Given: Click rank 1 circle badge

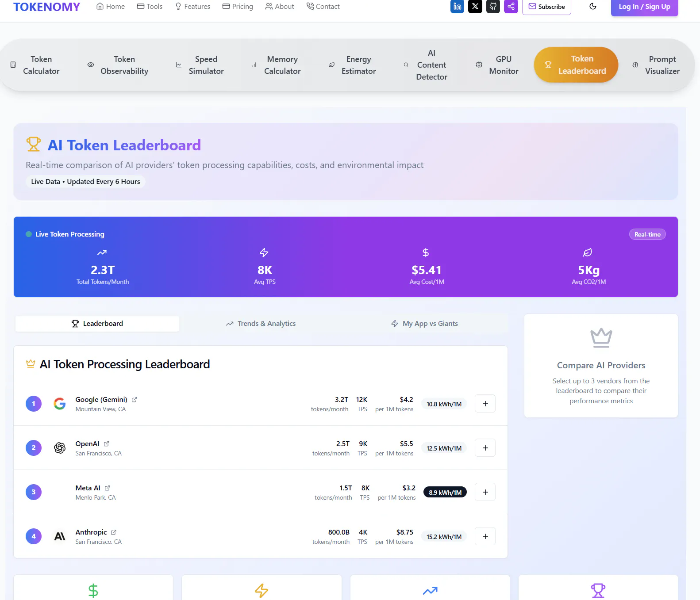Looking at the screenshot, I should pyautogui.click(x=34, y=404).
